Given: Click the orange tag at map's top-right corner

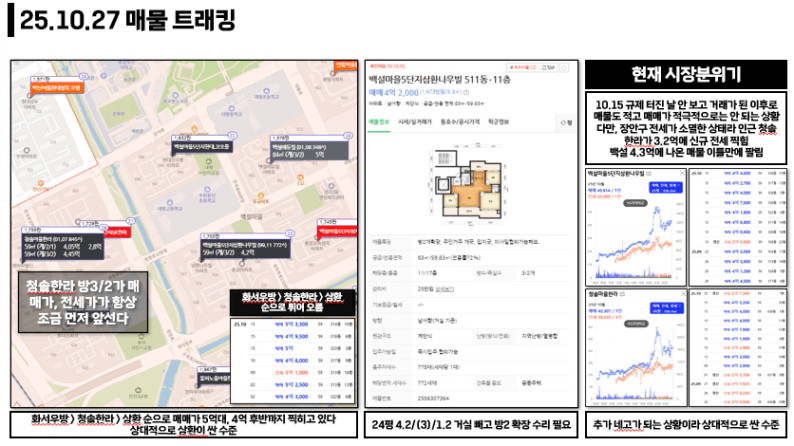Looking at the screenshot, I should click(346, 65).
